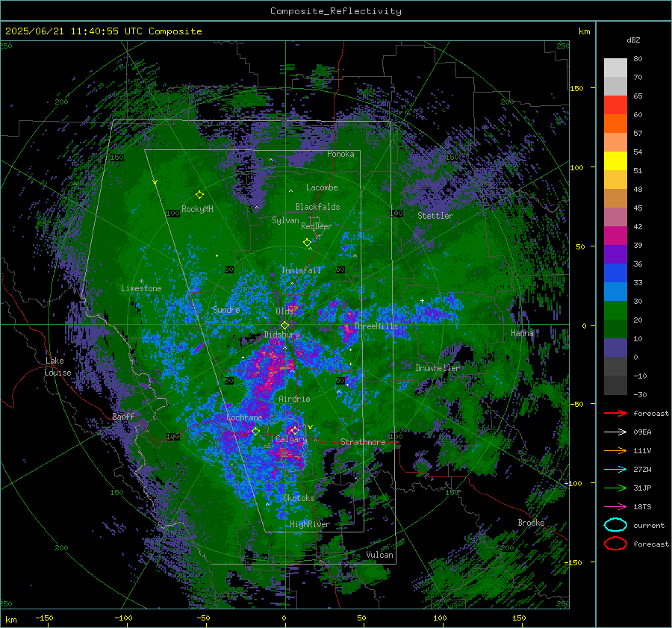Click the Lacombe city label
The height and width of the screenshot is (628, 672).
pos(322,187)
